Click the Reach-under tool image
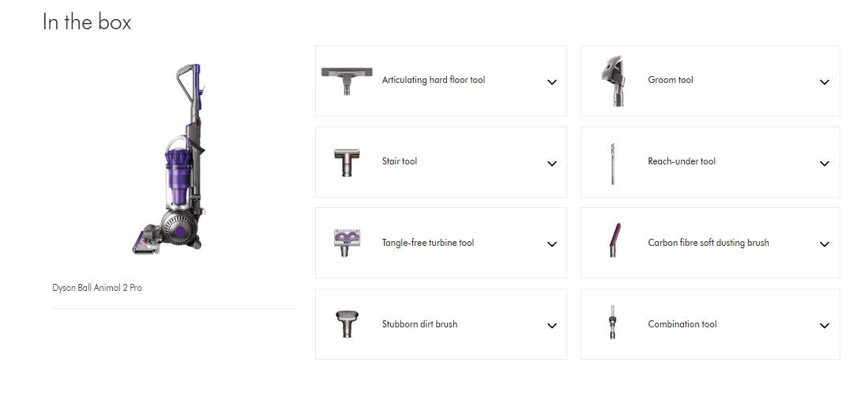Viewport: 868px width, 393px height. pos(612,163)
